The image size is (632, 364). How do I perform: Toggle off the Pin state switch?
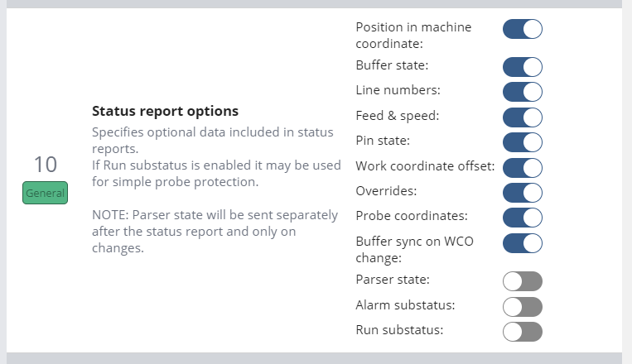click(x=522, y=141)
